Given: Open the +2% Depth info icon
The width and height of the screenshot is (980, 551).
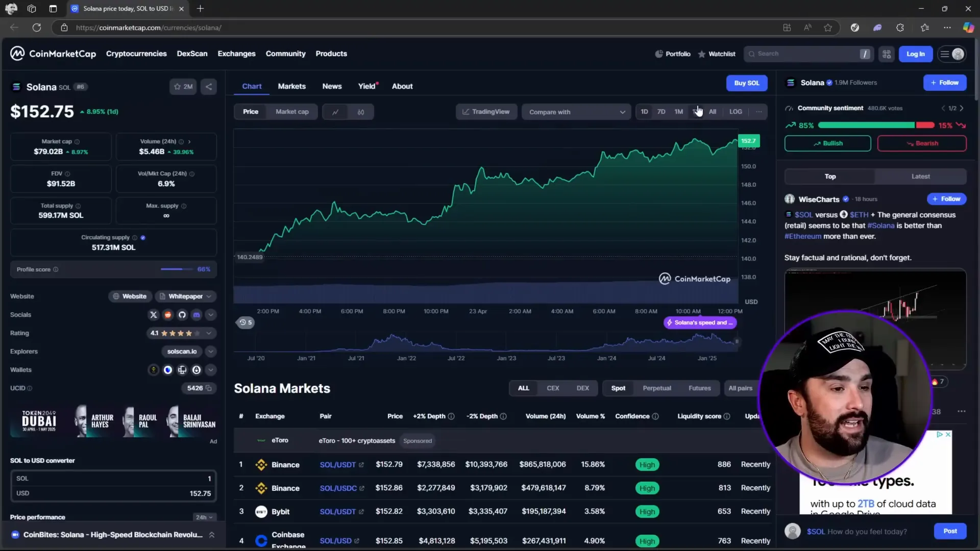Looking at the screenshot, I should click(451, 416).
